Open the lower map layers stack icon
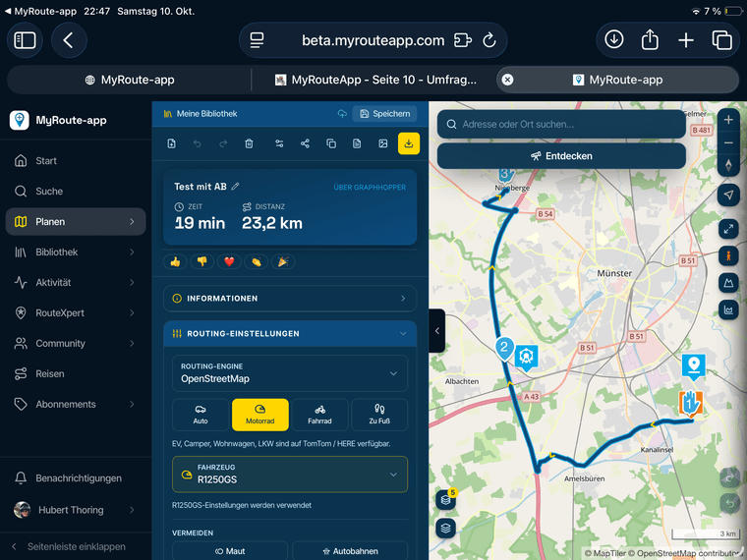Image resolution: width=747 pixels, height=560 pixels. pyautogui.click(x=446, y=528)
